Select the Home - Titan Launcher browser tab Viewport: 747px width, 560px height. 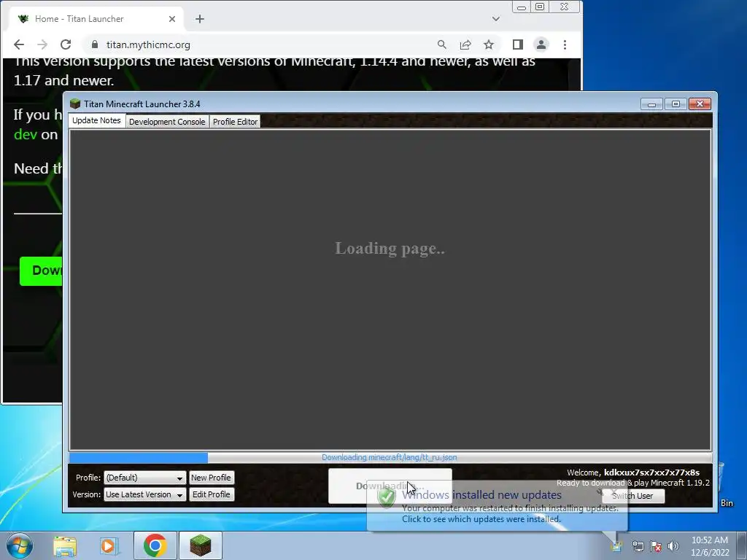(97, 19)
